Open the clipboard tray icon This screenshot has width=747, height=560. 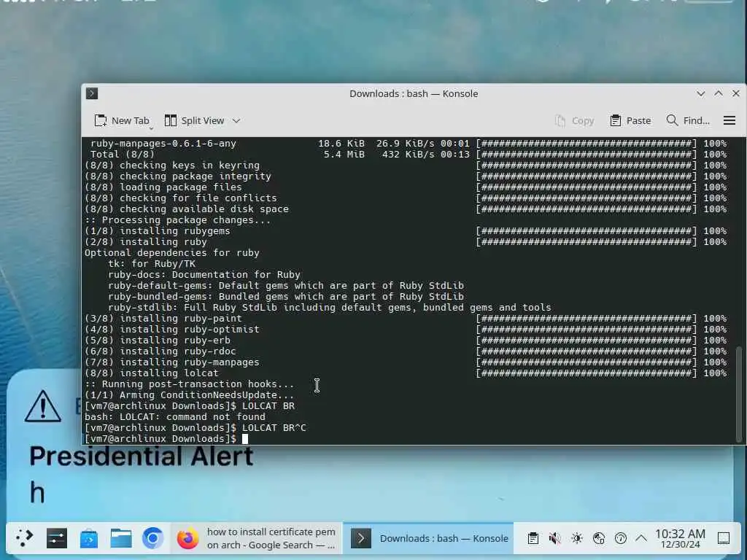(533, 538)
